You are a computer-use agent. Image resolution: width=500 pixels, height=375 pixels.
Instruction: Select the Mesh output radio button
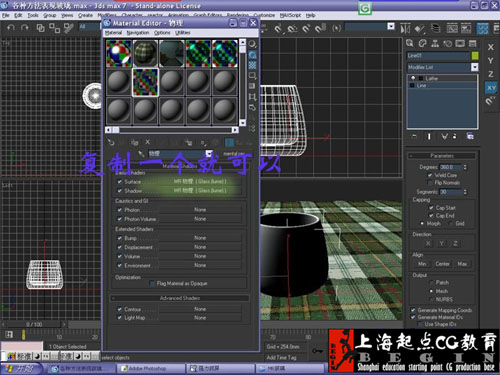pos(431,291)
